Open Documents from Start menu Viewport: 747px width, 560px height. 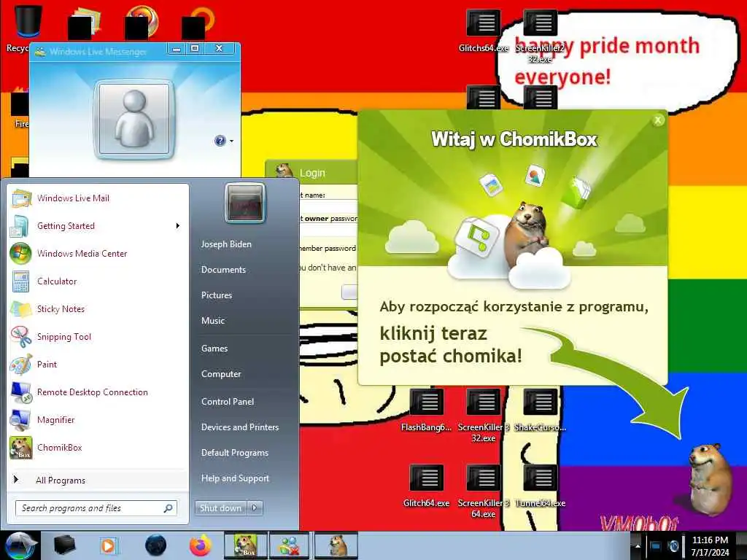223,270
